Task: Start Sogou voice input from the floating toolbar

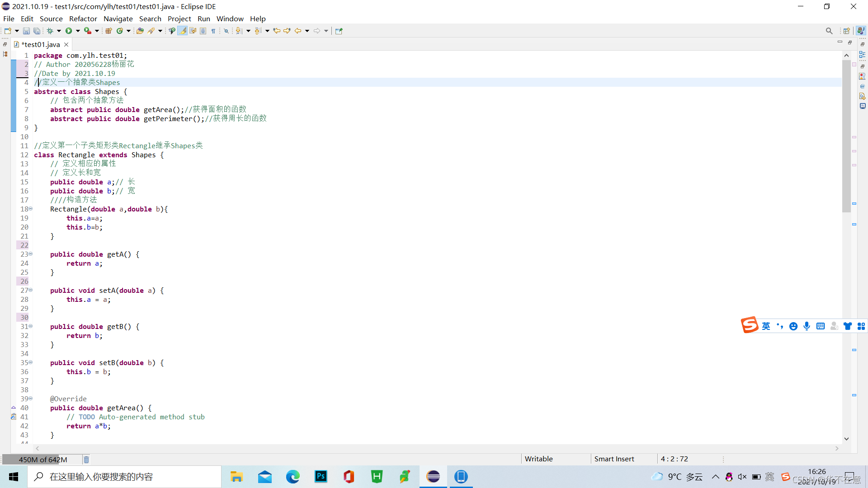Action: (807, 326)
